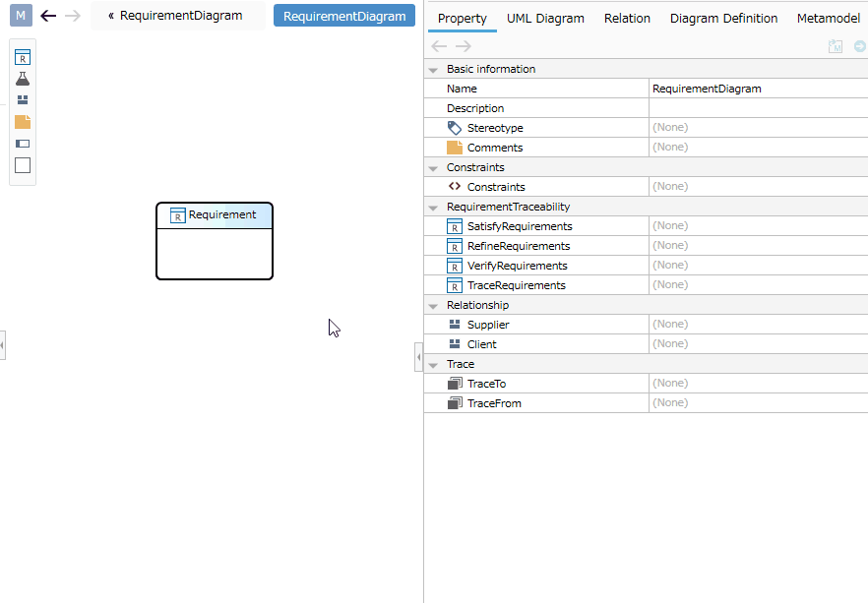
Task: Click the TraceRequirements R icon
Action: [455, 285]
